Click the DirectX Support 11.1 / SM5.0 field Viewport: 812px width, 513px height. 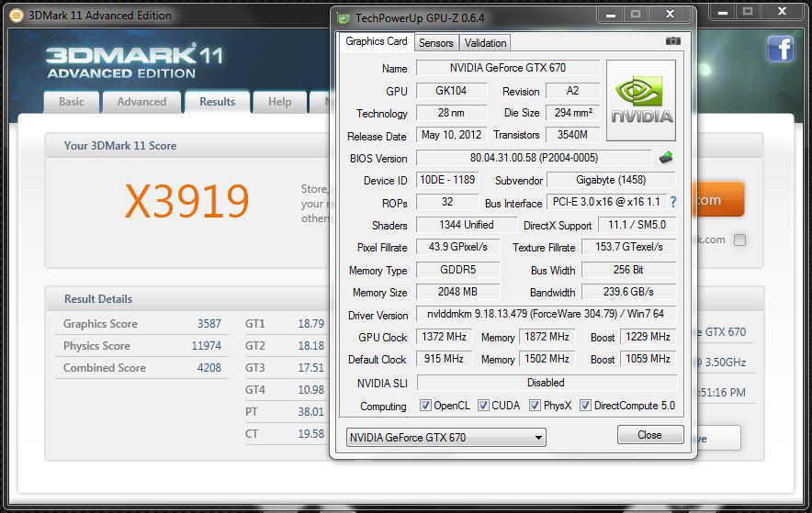(x=637, y=225)
